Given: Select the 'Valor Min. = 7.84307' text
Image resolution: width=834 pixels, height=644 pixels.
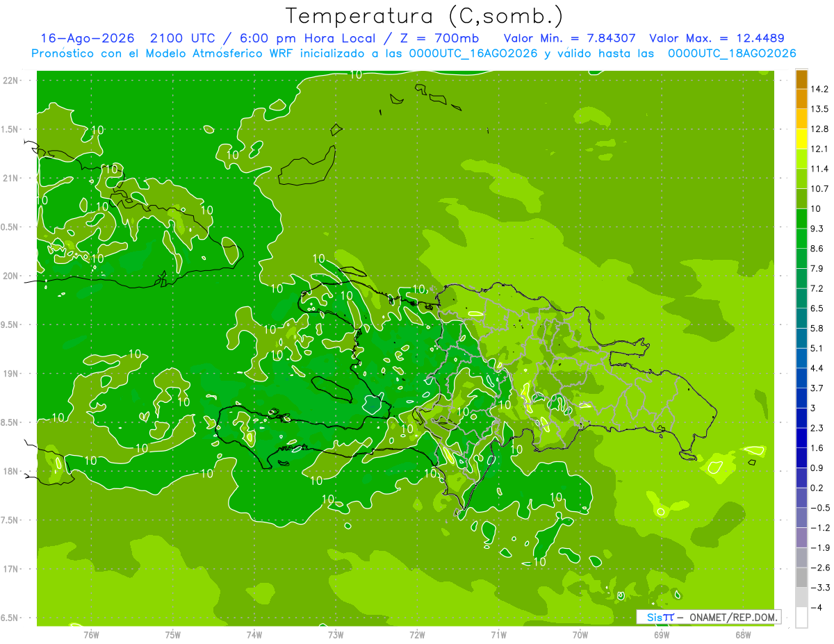Looking at the screenshot, I should coord(569,38).
